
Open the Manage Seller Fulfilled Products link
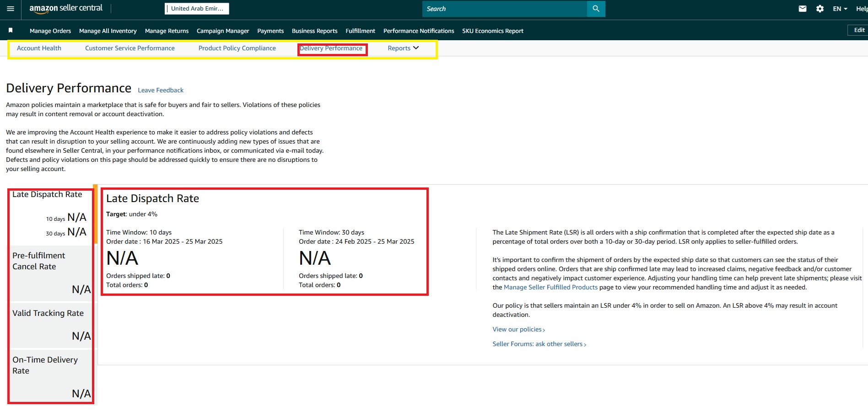click(550, 287)
